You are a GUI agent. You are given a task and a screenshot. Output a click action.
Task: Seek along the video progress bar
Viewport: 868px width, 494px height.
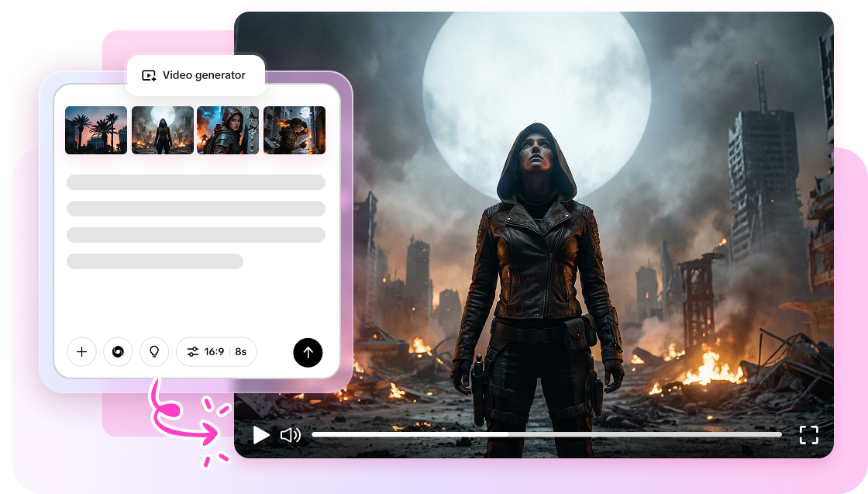coord(547,435)
